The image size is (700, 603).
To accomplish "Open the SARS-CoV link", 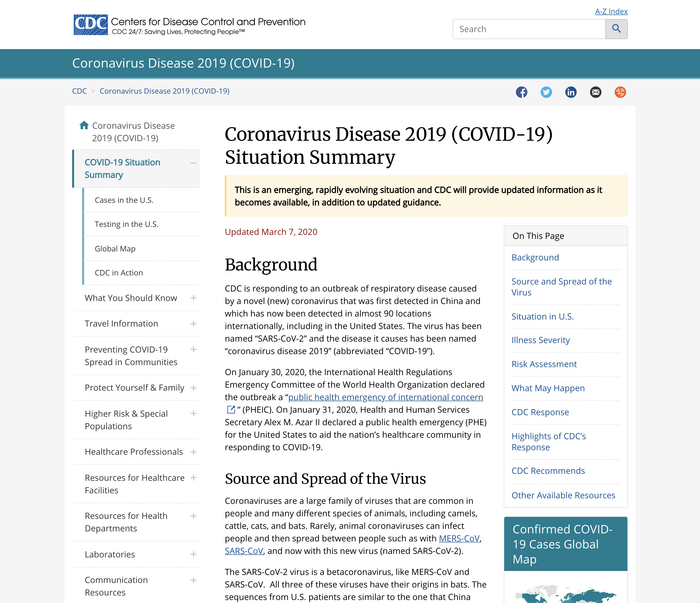I will (x=244, y=551).
